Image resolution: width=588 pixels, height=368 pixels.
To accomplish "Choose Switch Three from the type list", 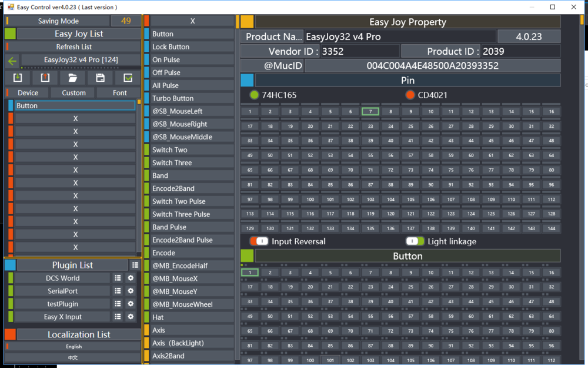I will [192, 163].
